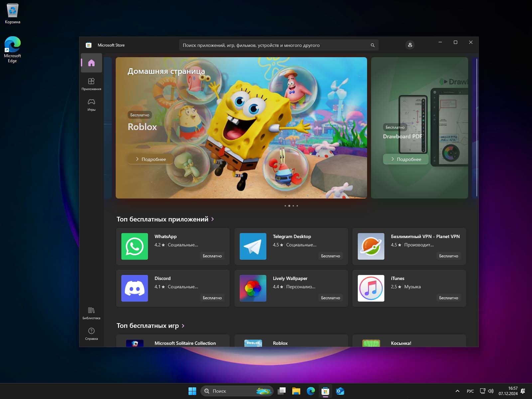Open Windows Start menu on taskbar
The height and width of the screenshot is (399, 532).
tap(192, 391)
